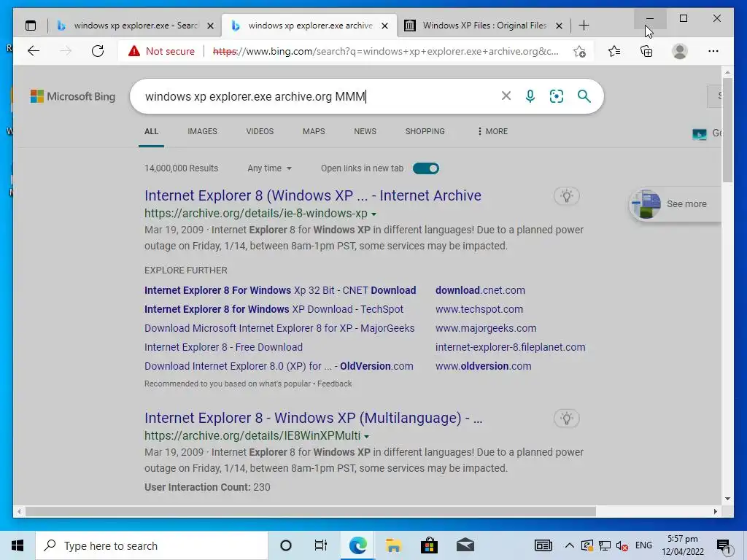Open 'Internet Explorer 8 - Windows XP (Multilanguage)' result
The width and height of the screenshot is (747, 560).
tap(314, 418)
